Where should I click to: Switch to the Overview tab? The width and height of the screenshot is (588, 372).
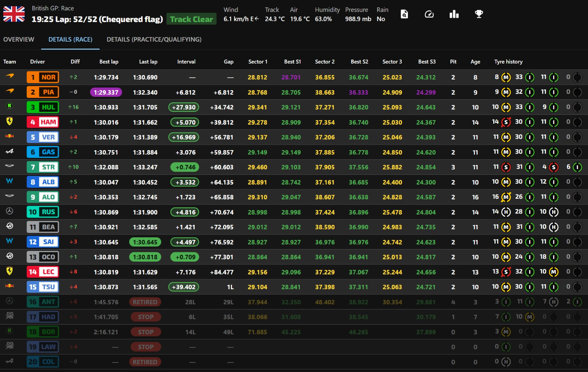19,39
